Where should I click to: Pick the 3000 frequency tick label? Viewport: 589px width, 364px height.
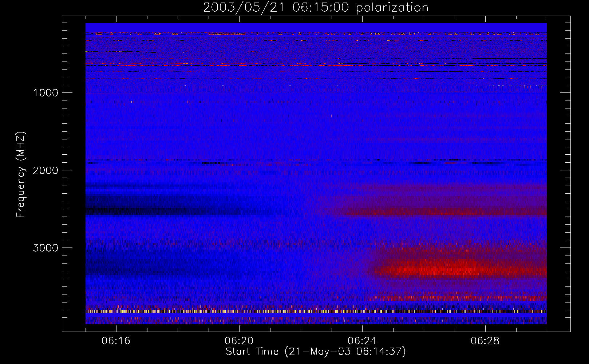(x=46, y=248)
